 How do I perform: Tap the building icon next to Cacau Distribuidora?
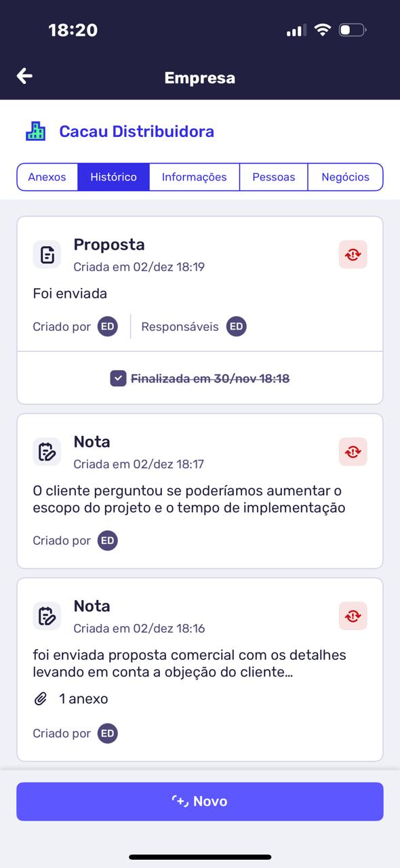(x=36, y=130)
